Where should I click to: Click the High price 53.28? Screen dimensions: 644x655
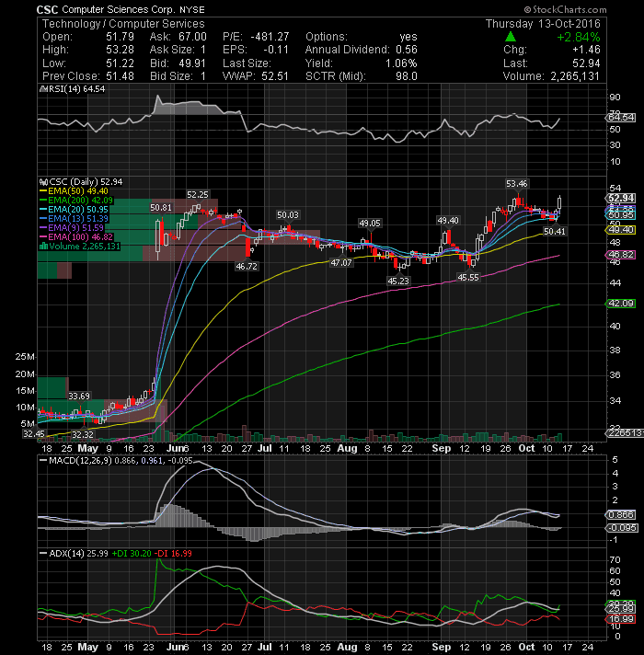pyautogui.click(x=120, y=50)
